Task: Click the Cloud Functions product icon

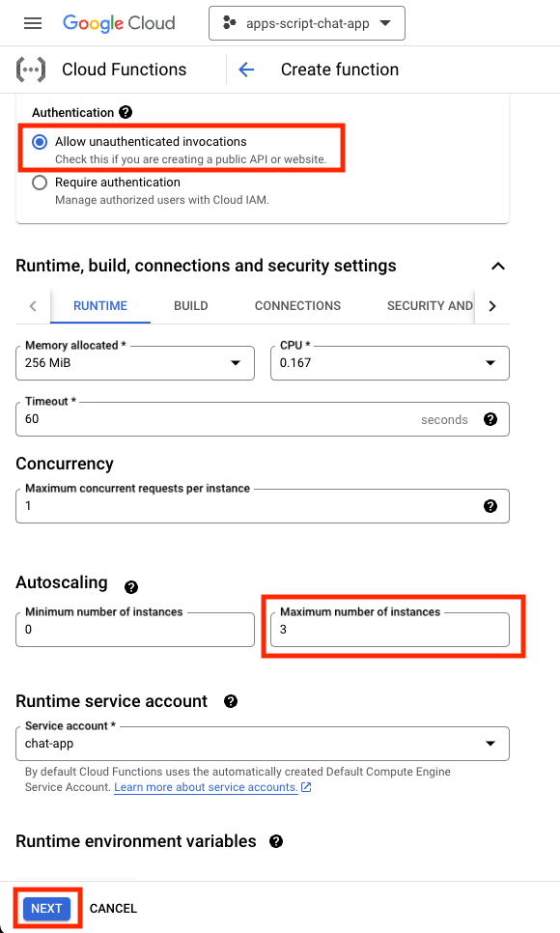Action: point(30,70)
